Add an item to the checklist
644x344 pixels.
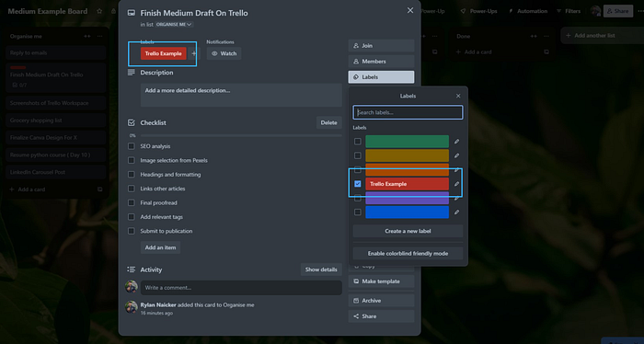pos(160,247)
